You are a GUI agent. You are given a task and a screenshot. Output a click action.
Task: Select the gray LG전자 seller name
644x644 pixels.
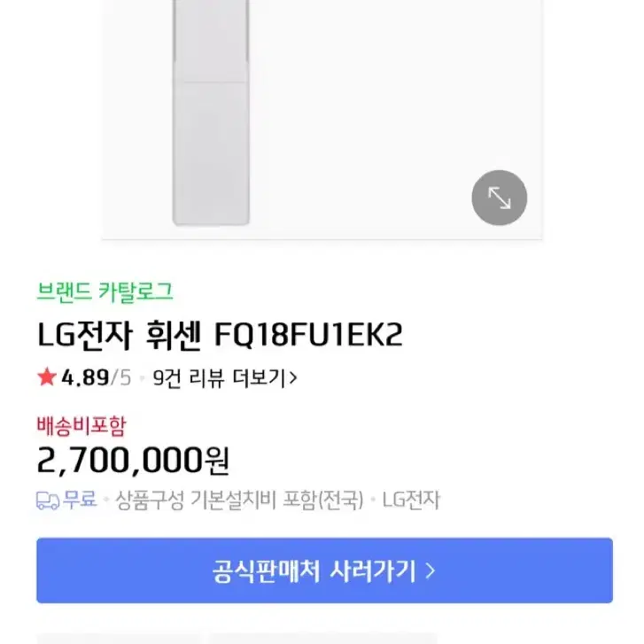point(411,500)
